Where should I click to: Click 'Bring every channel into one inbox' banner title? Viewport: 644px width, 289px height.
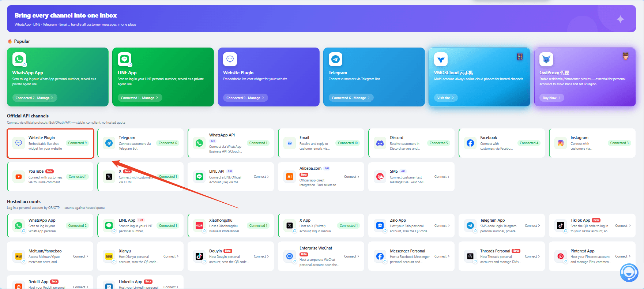click(x=66, y=15)
